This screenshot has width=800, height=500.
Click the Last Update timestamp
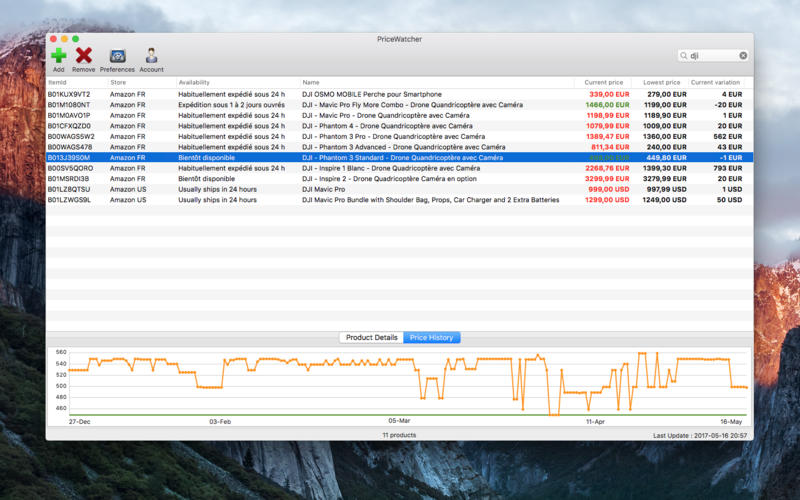pyautogui.click(x=700, y=436)
